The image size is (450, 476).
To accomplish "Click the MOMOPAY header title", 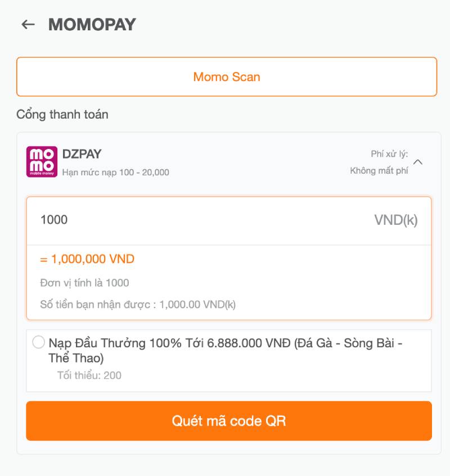I will [92, 24].
